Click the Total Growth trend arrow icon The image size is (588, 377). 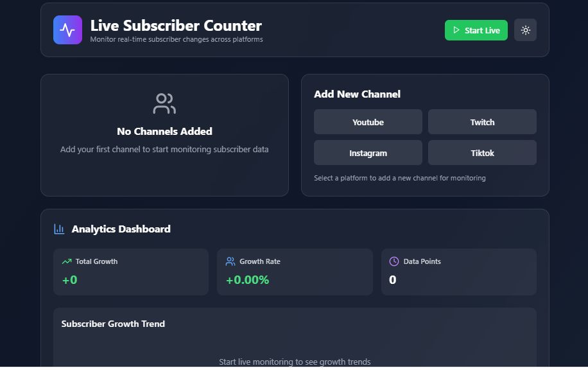(x=66, y=261)
